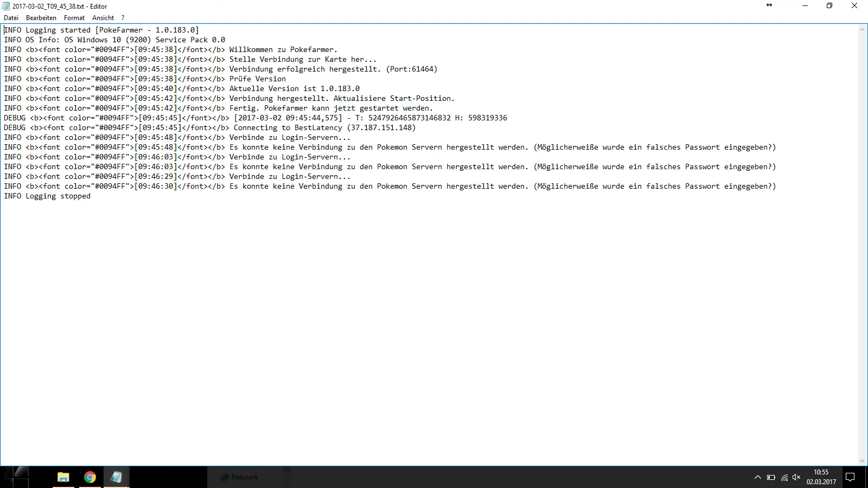868x488 pixels.
Task: Click the 'Logging stopped' line
Action: click(x=47, y=196)
